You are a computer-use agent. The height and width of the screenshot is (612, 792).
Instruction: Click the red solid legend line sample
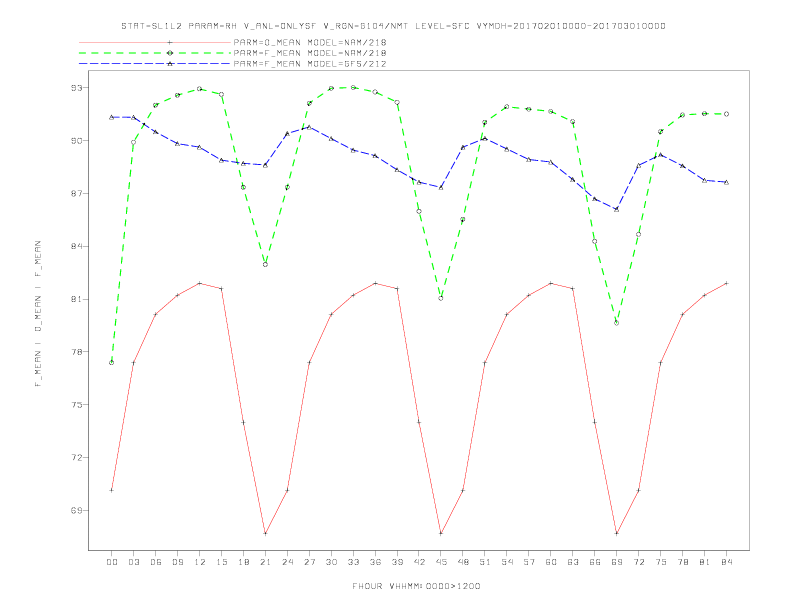tap(155, 42)
